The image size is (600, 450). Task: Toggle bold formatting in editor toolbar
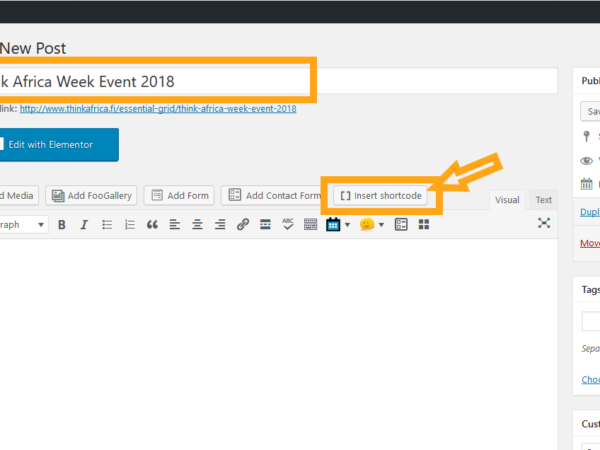pos(62,225)
